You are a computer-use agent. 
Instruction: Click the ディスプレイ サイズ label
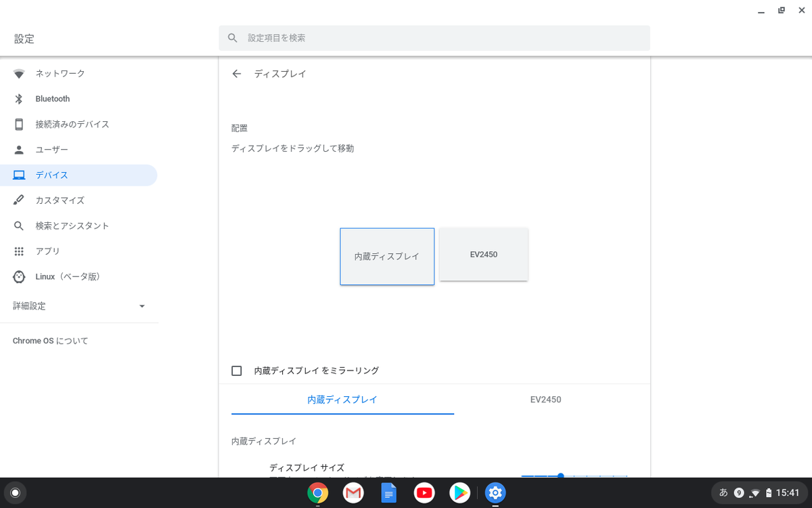click(x=307, y=467)
